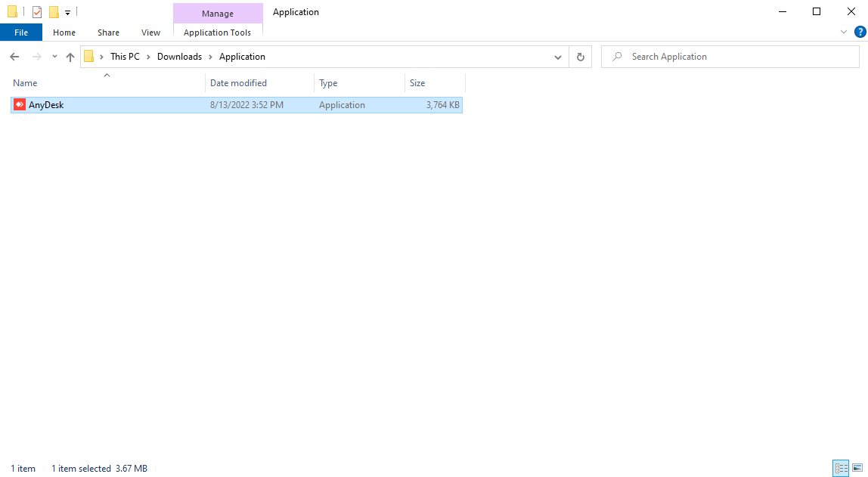The height and width of the screenshot is (477, 868).
Task: Click the Manage contextual tab header
Action: pyautogui.click(x=218, y=14)
